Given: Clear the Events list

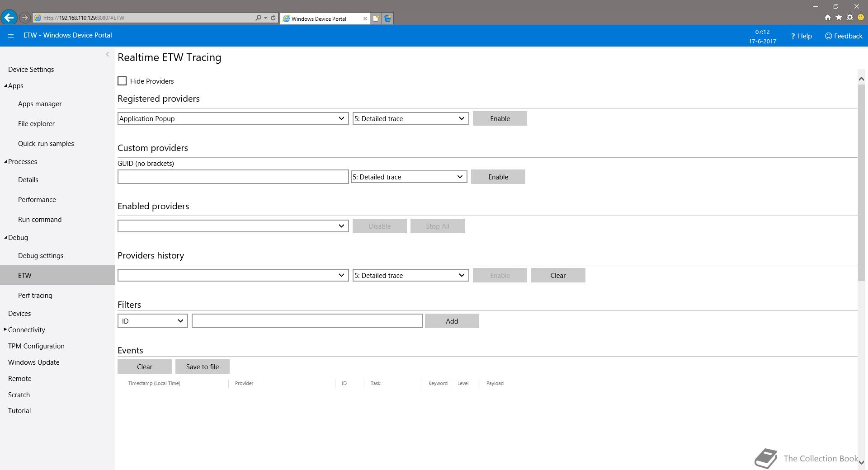Looking at the screenshot, I should tap(145, 367).
